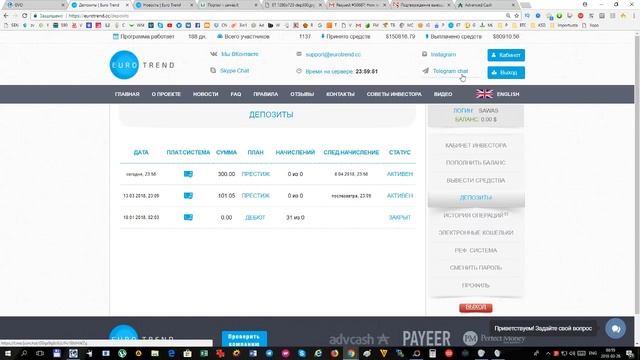Open КОНТАКТЫ in navigation bar
Viewport: 640px width, 360px height.
[x=340, y=94]
